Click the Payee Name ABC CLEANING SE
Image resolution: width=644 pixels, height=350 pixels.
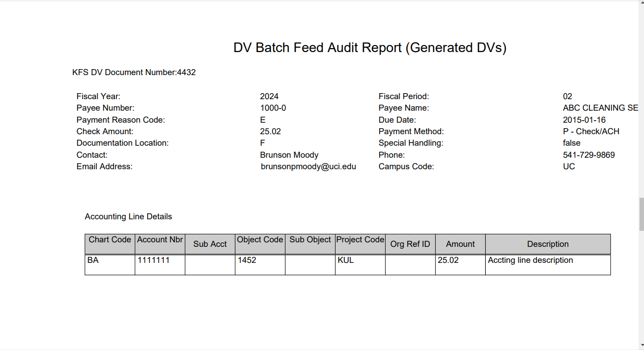coord(600,108)
